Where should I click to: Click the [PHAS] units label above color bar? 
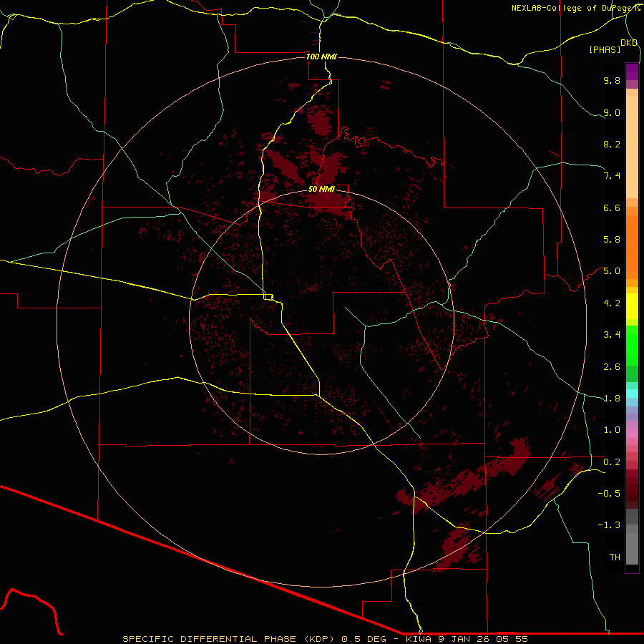tap(604, 49)
